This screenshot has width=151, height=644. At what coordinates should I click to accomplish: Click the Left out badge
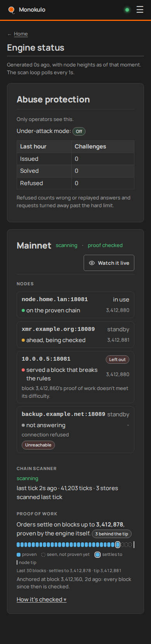(117, 359)
